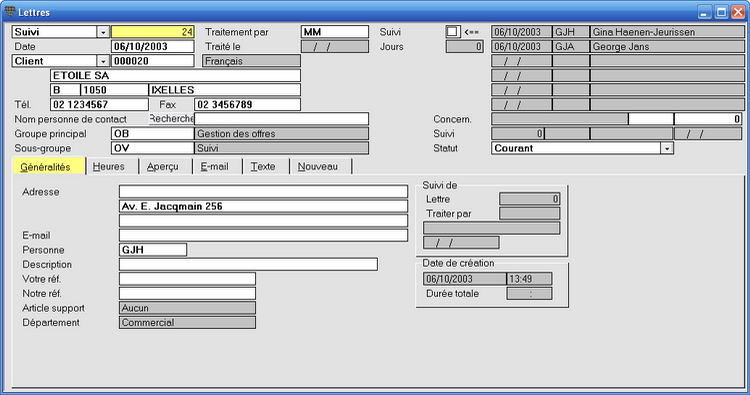
Task: Click the Votre réf. input field
Action: [188, 279]
